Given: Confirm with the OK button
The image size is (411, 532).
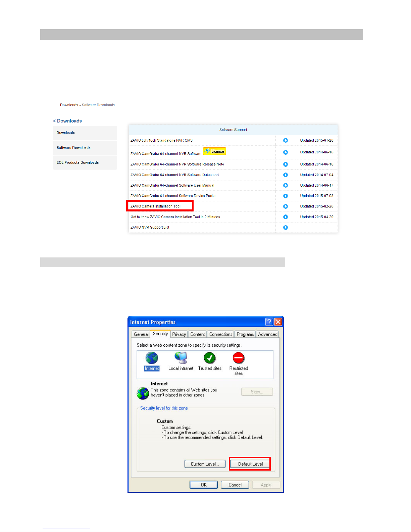Looking at the screenshot, I should point(204,485).
